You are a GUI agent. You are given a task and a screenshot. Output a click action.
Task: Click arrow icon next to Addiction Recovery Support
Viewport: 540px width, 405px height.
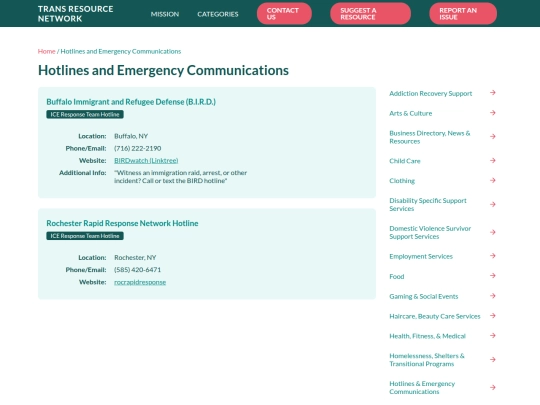click(493, 93)
